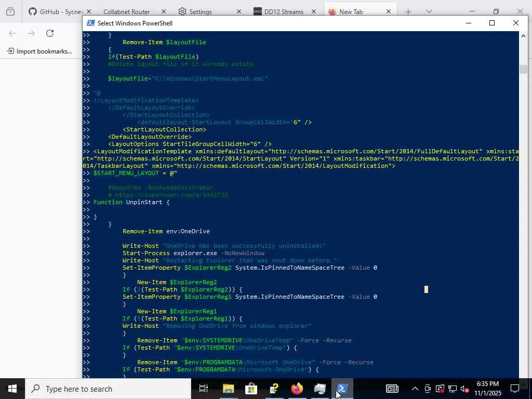This screenshot has height=399, width=532.
Task: Click the muted volume tray icon
Action: coord(465,389)
